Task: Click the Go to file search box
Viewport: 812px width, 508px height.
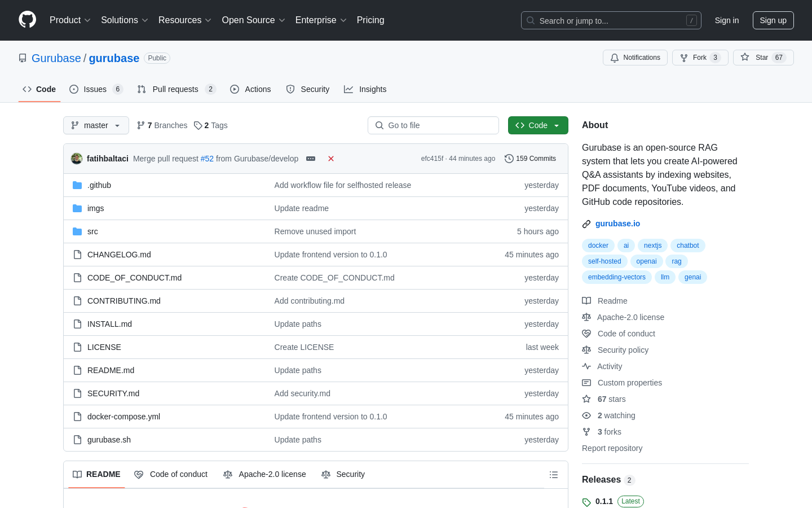Action: tap(433, 125)
